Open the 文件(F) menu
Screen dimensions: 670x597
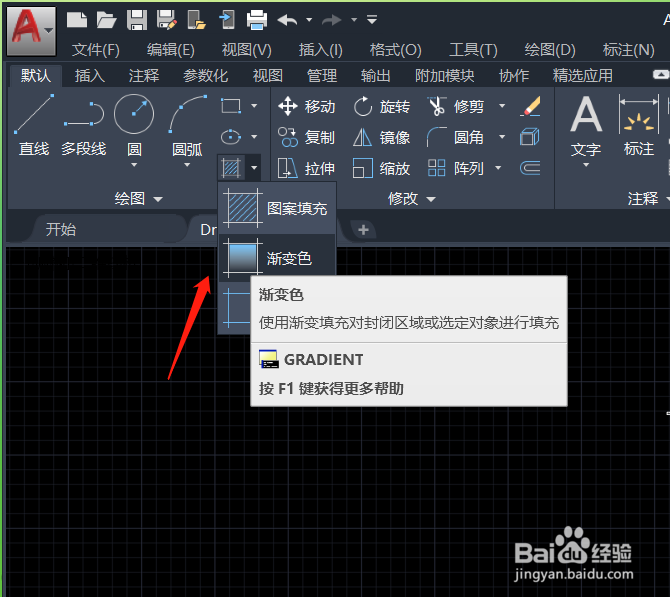(x=96, y=50)
